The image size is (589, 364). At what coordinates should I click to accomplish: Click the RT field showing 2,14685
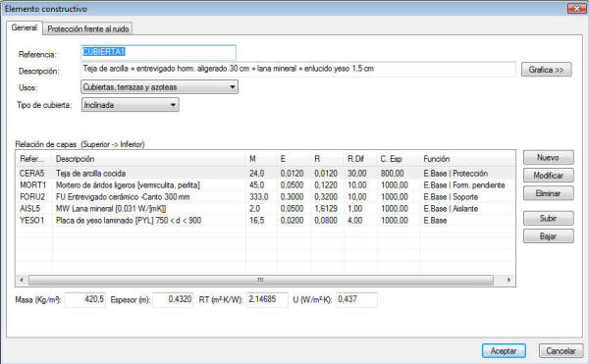point(267,299)
